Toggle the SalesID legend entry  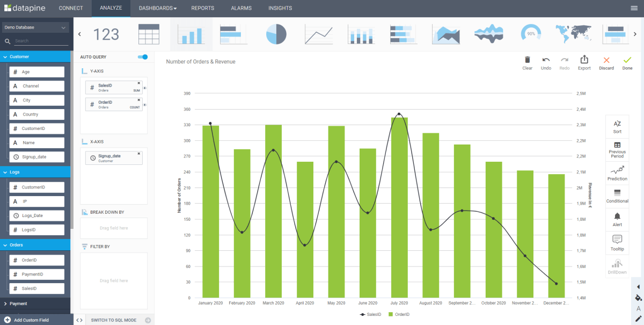tap(370, 314)
